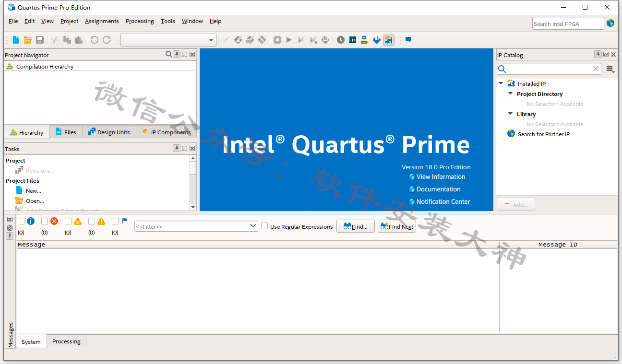Click the Copy toolbar icon
The image size is (622, 364).
67,40
